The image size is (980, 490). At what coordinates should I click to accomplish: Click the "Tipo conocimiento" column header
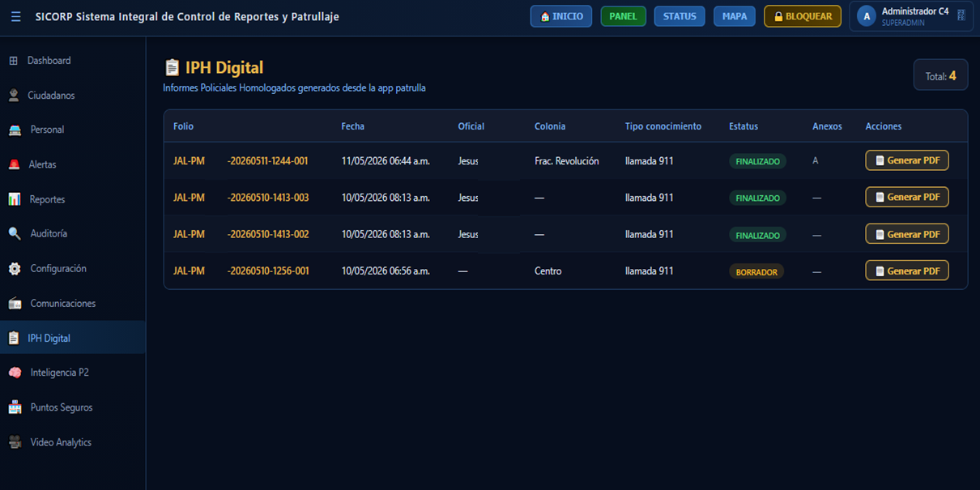663,126
